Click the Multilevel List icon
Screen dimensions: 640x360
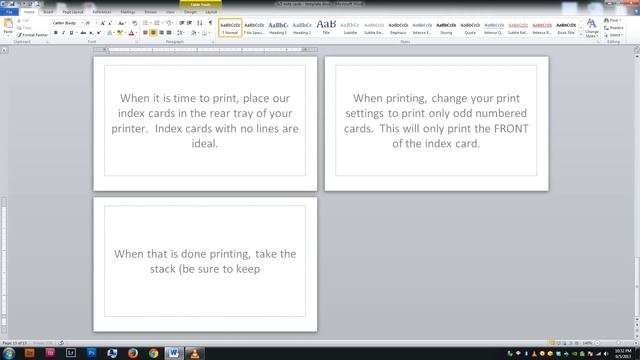[x=169, y=23]
